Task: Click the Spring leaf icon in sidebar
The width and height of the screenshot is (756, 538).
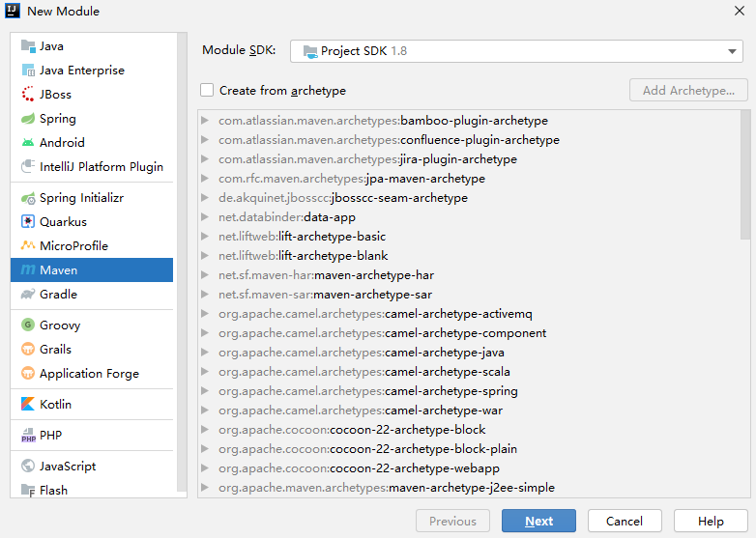Action: 28,119
